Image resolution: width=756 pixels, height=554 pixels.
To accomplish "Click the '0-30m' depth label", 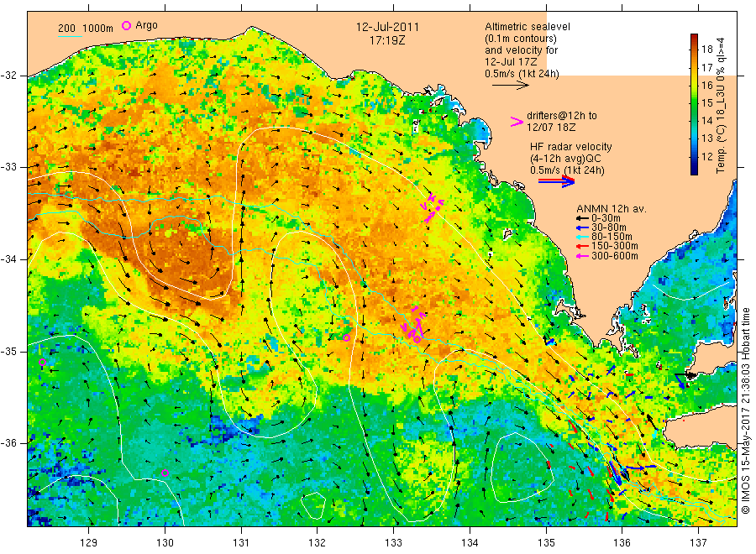I will pos(606,218).
